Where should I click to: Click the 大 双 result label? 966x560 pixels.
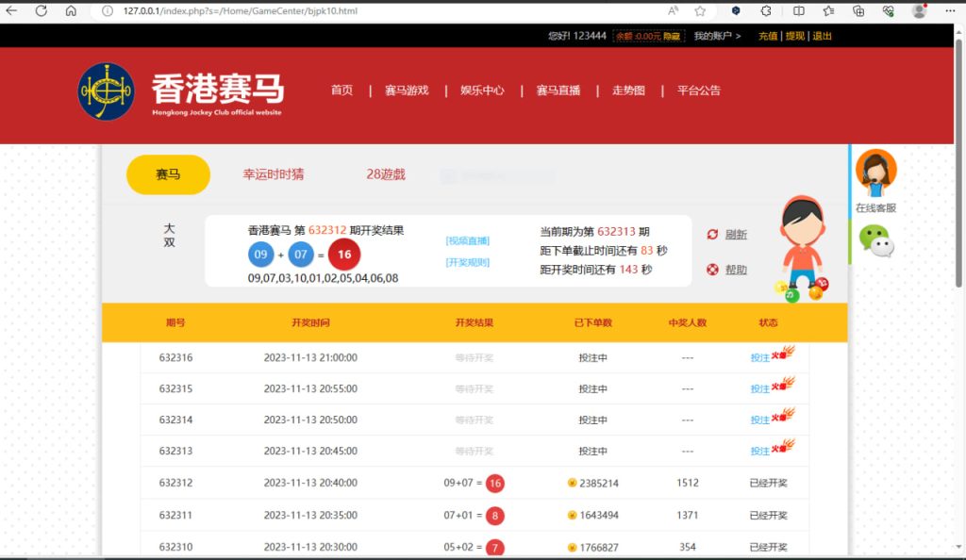[x=170, y=236]
